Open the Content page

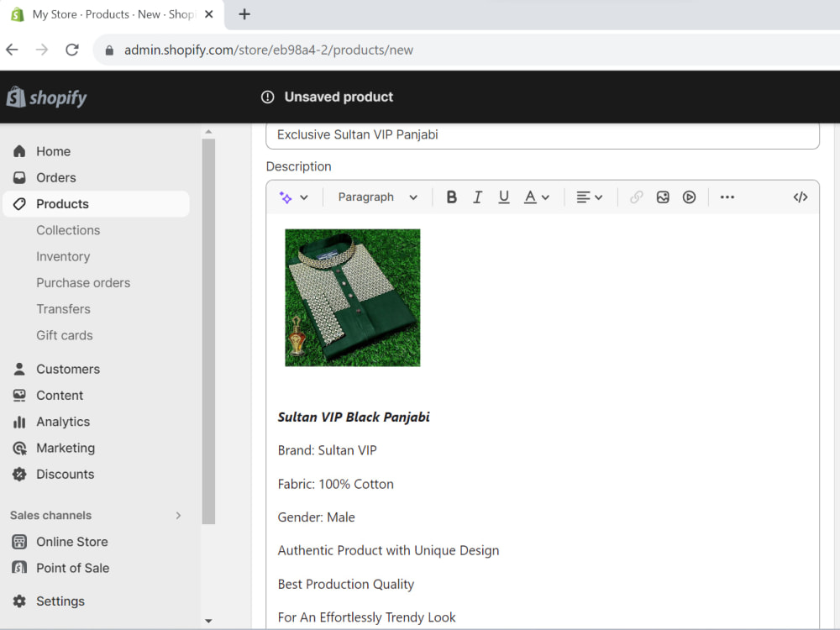point(60,395)
